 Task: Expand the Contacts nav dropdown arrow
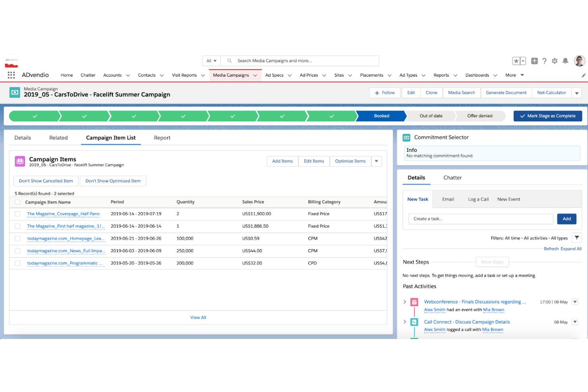(x=162, y=75)
